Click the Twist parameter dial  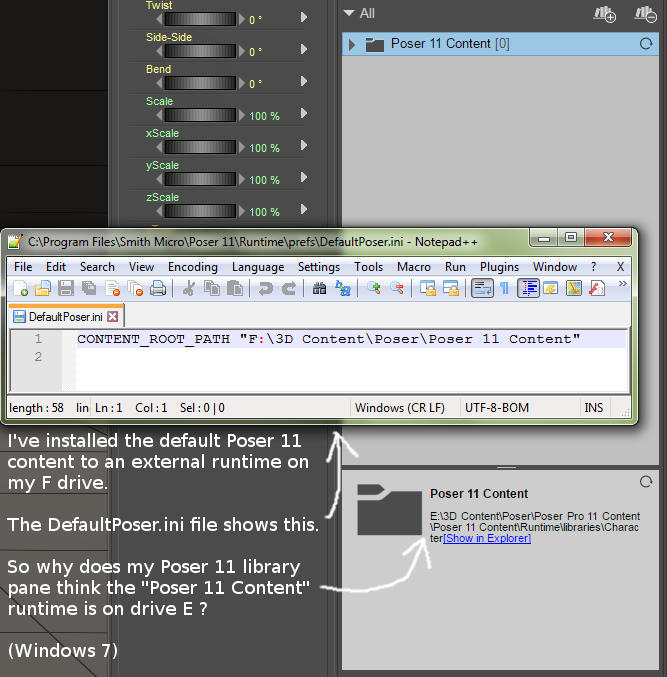tap(200, 19)
